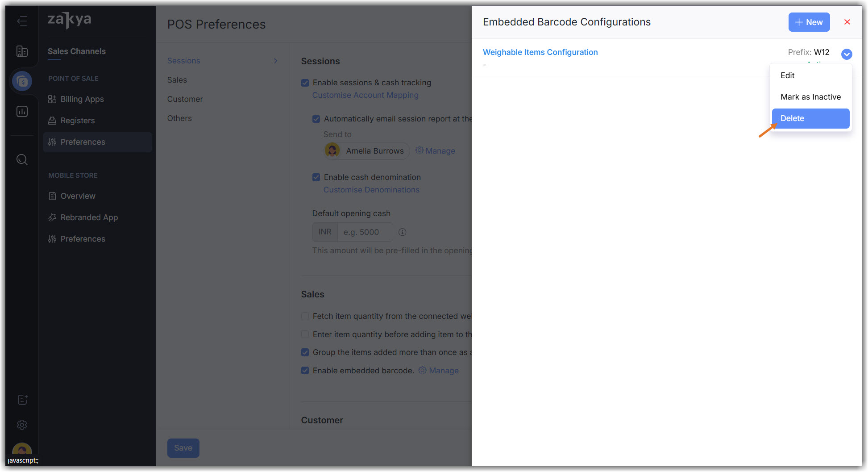Close the Embedded Barcode Configurations panel

pos(847,22)
